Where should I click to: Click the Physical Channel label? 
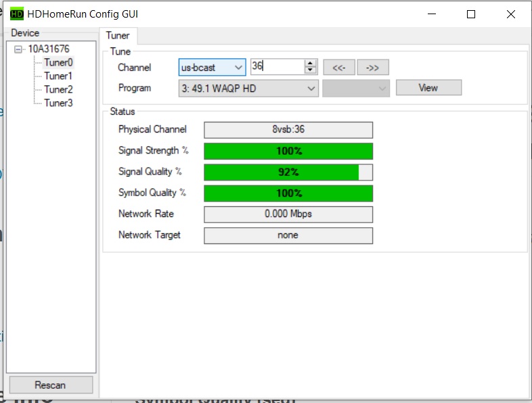point(152,129)
